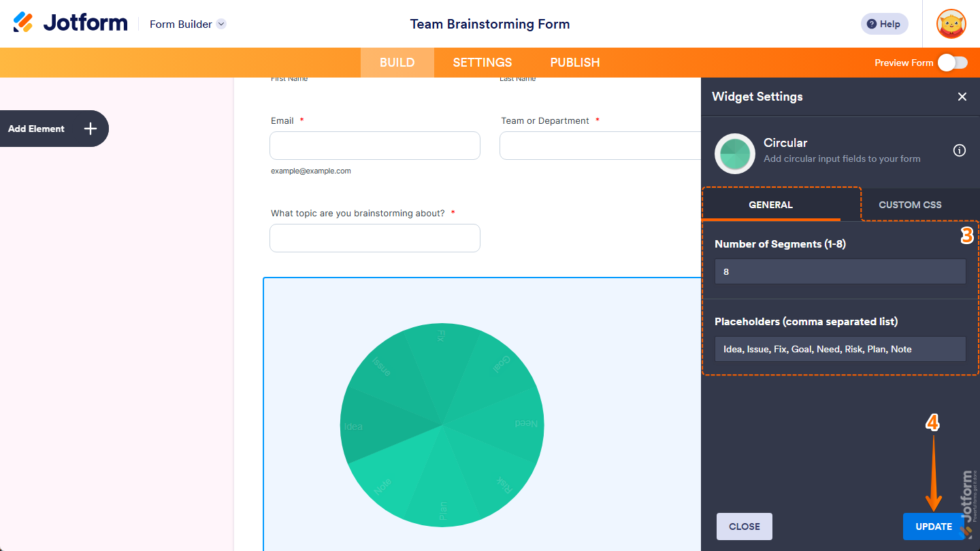Click the Add Element plus icon
The image size is (980, 551).
tap(89, 129)
